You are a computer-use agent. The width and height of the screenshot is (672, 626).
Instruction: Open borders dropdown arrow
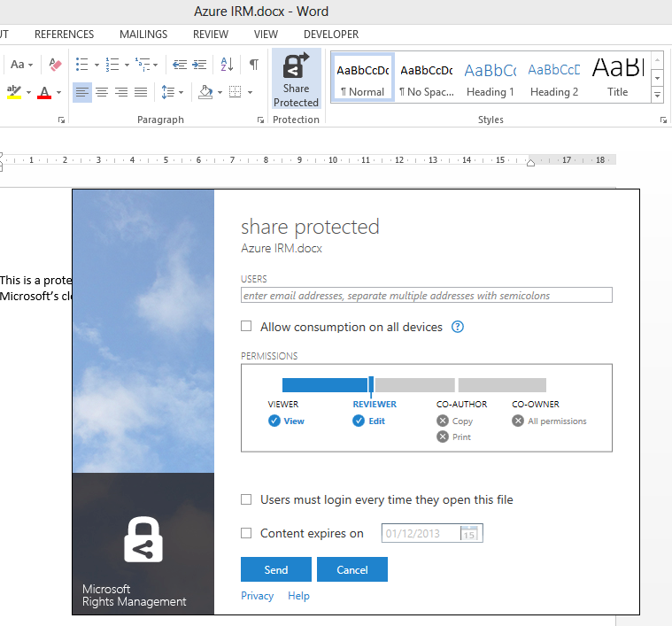point(250,92)
